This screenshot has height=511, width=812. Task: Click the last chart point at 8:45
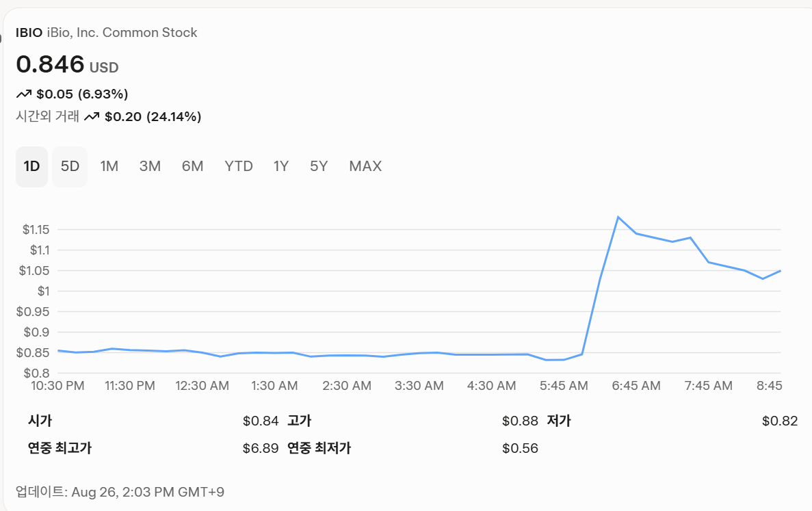(x=780, y=271)
